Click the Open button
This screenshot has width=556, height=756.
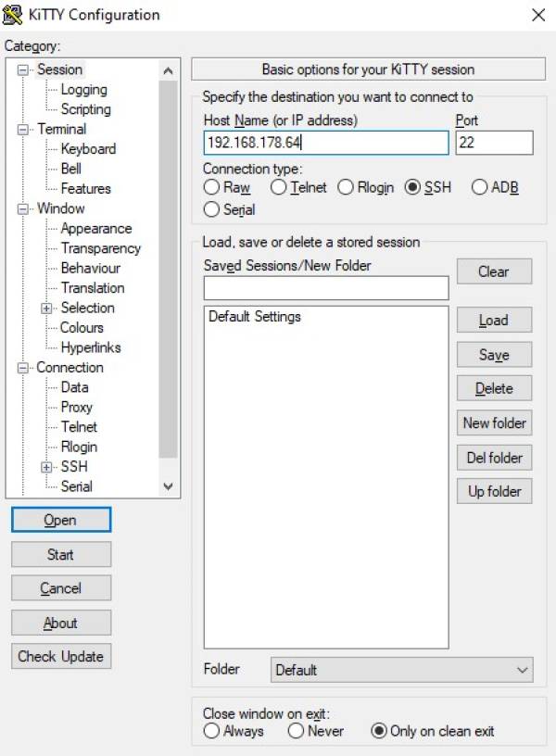click(x=61, y=520)
